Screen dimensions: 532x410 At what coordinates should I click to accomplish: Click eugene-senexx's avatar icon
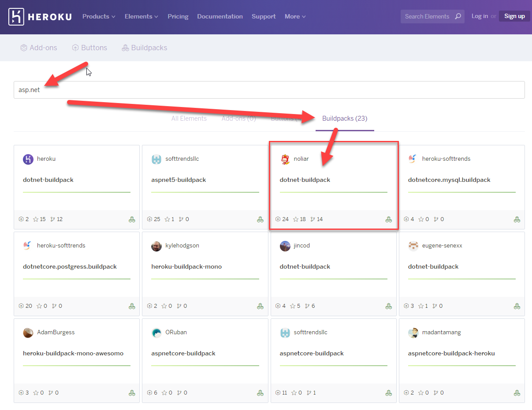click(x=413, y=246)
